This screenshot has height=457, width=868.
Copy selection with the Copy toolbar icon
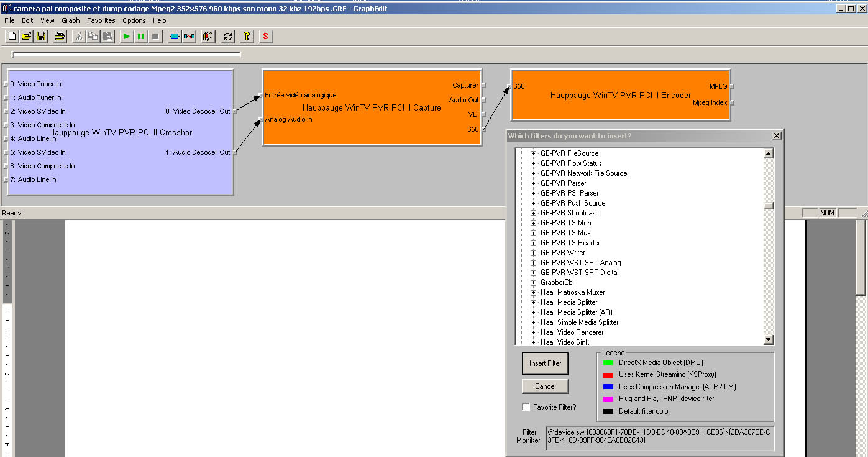[93, 37]
